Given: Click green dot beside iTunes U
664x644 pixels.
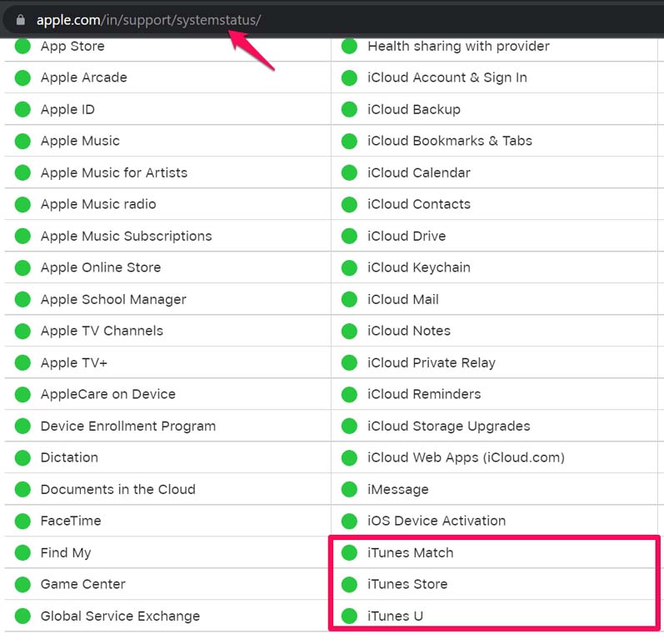Looking at the screenshot, I should pos(349,616).
